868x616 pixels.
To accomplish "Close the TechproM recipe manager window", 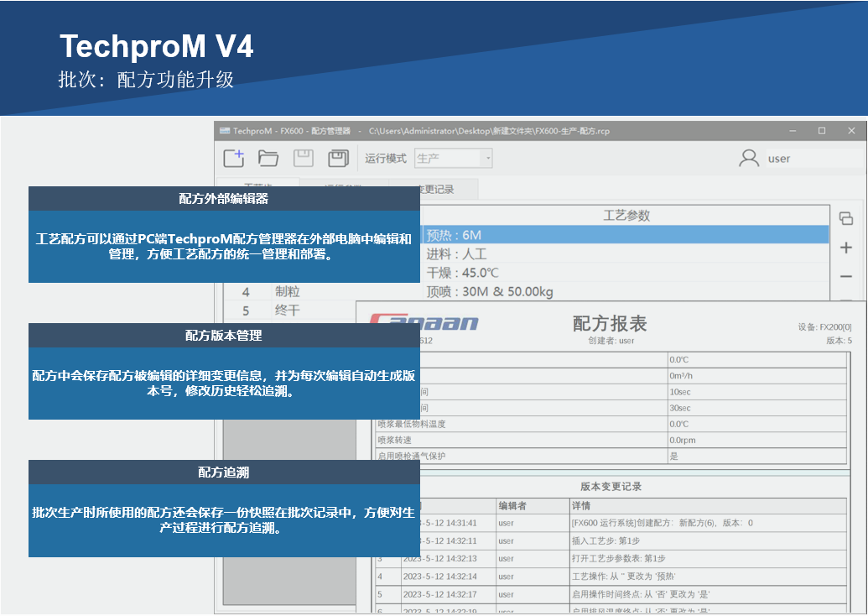I will (x=851, y=131).
